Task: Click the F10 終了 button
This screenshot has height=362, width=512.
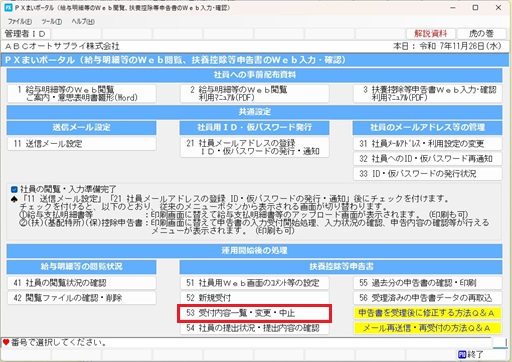Action: coord(480,355)
